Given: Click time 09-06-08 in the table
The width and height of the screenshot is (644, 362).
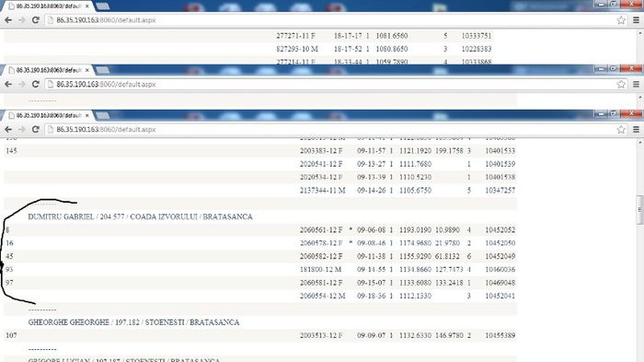Looking at the screenshot, I should (x=371, y=230).
